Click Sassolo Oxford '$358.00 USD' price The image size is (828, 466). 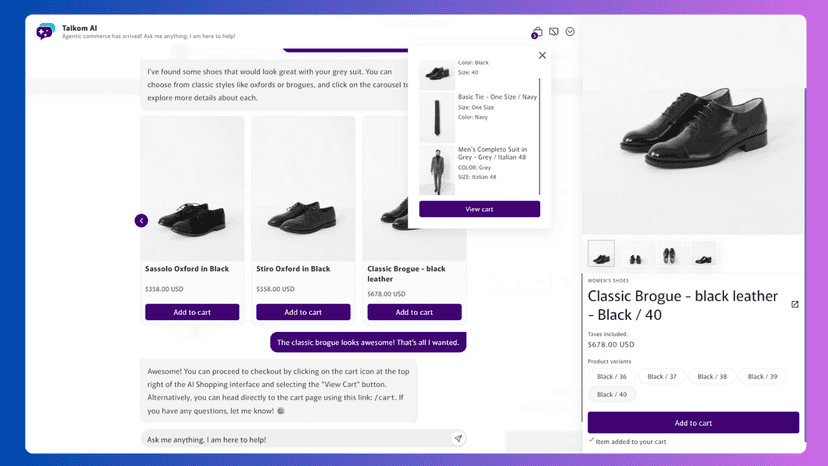(x=164, y=289)
